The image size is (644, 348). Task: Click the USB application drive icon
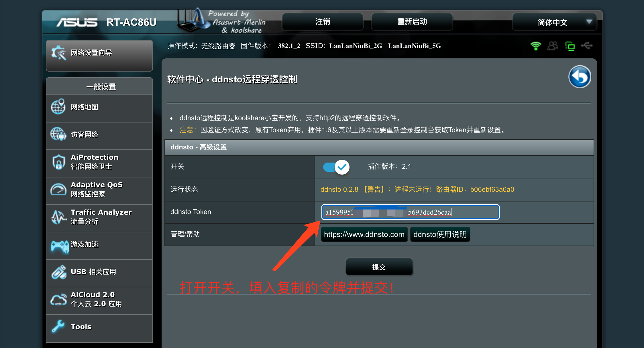click(x=59, y=272)
